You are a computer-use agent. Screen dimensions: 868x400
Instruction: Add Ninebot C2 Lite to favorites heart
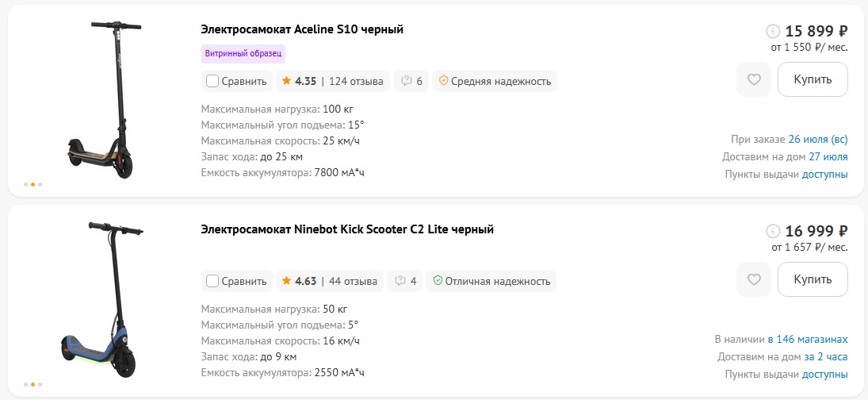coord(753,279)
